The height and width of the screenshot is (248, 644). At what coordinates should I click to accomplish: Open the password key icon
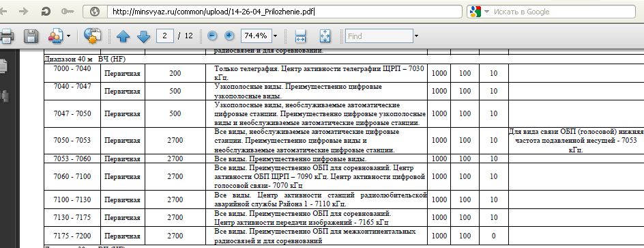point(68,12)
